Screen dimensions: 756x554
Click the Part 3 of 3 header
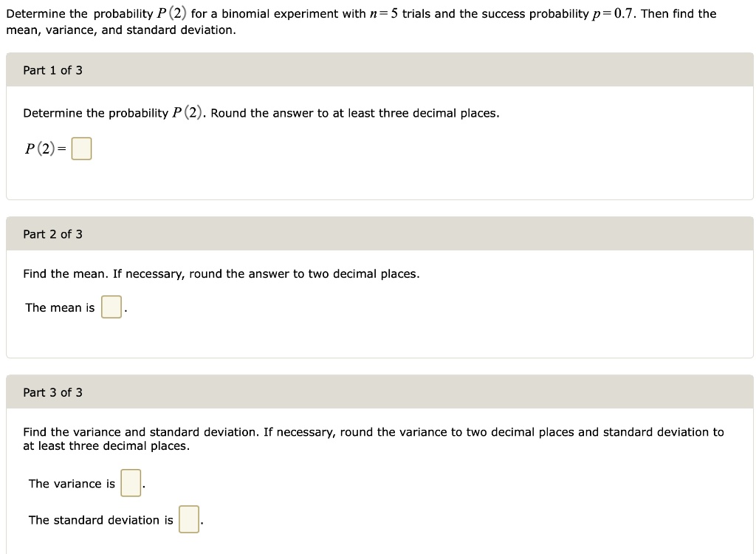[x=52, y=392]
